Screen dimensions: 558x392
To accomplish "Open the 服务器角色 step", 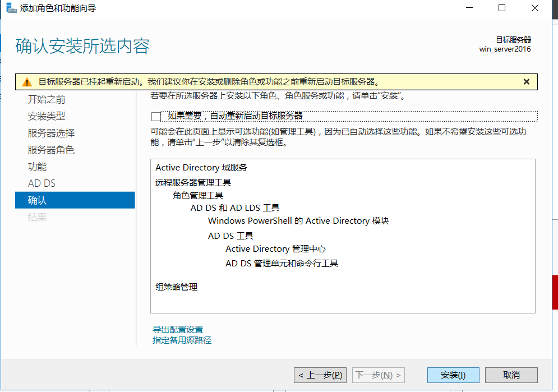I will coord(51,150).
